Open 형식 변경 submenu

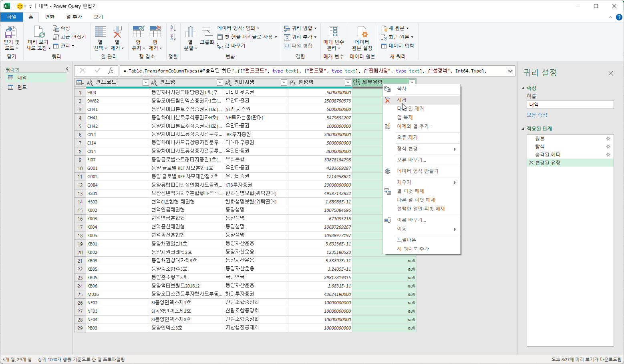(422, 149)
